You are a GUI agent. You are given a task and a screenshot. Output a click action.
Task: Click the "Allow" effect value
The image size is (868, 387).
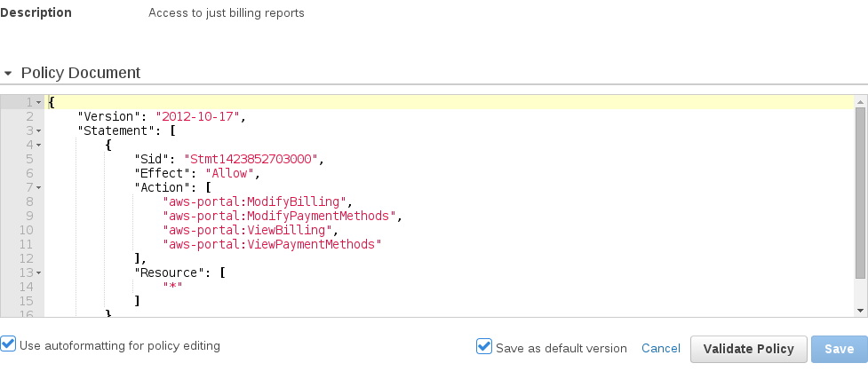(228, 173)
